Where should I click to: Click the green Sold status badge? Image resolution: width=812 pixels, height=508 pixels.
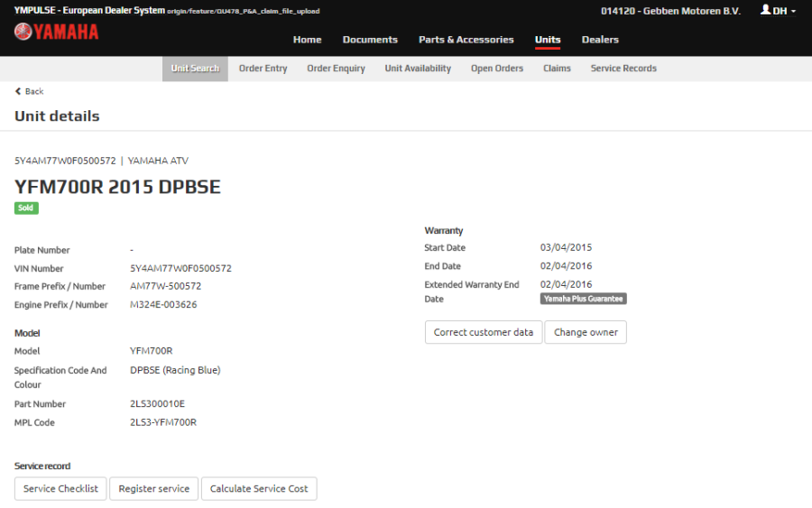click(26, 208)
